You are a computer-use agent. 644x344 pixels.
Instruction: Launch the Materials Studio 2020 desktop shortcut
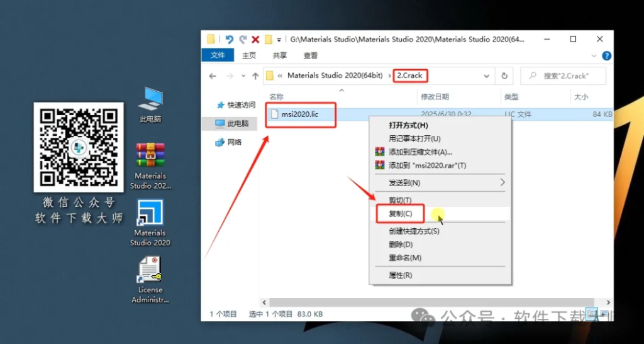click(150, 223)
